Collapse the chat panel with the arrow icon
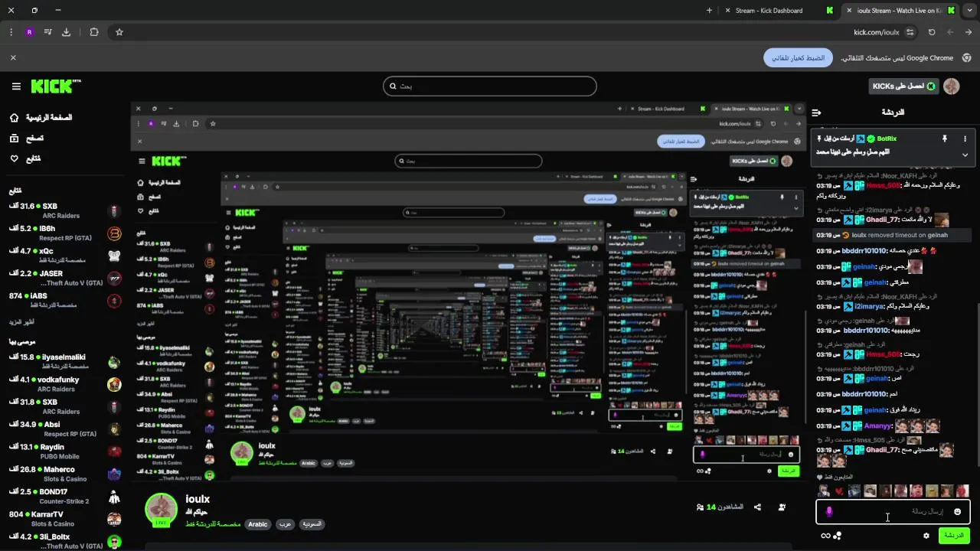The width and height of the screenshot is (980, 551). [x=817, y=112]
